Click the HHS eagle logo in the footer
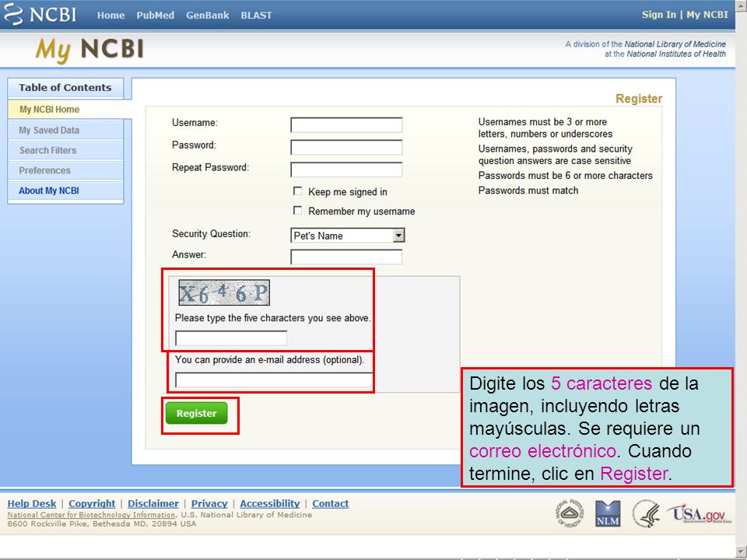The width and height of the screenshot is (747, 560). pyautogui.click(x=647, y=514)
